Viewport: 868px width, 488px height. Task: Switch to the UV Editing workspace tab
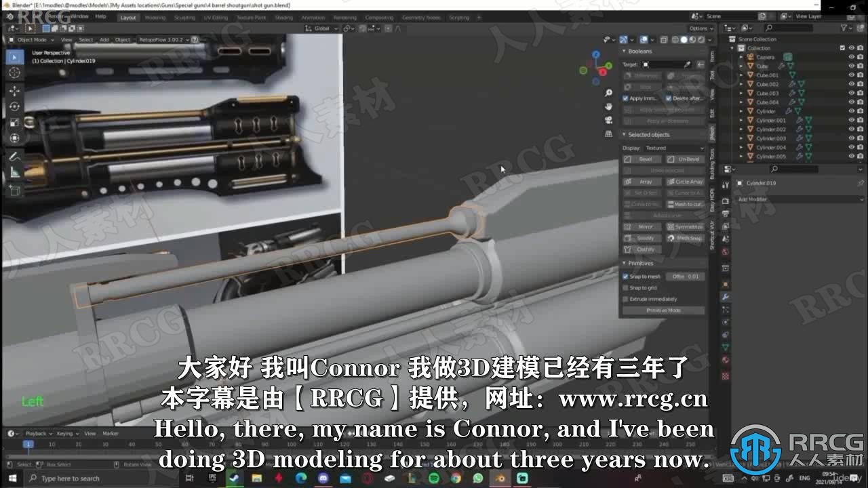click(216, 17)
